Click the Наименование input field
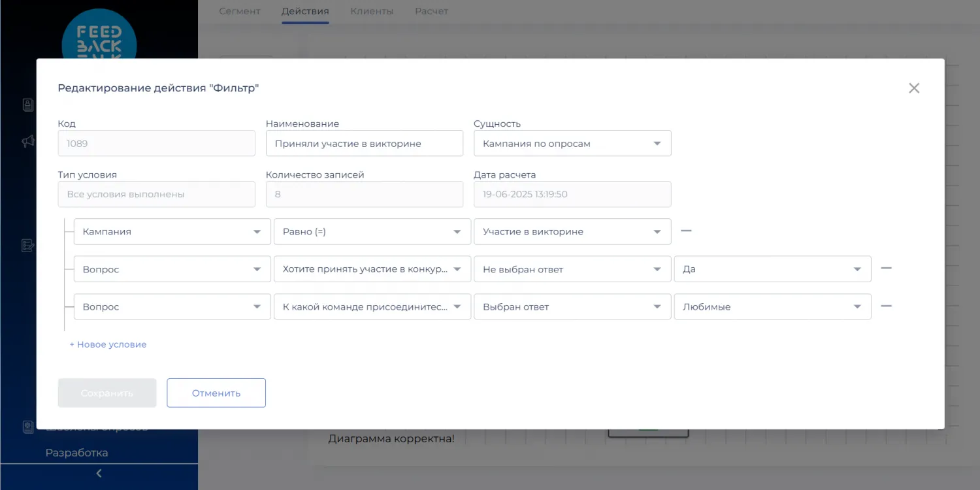 [x=364, y=144]
